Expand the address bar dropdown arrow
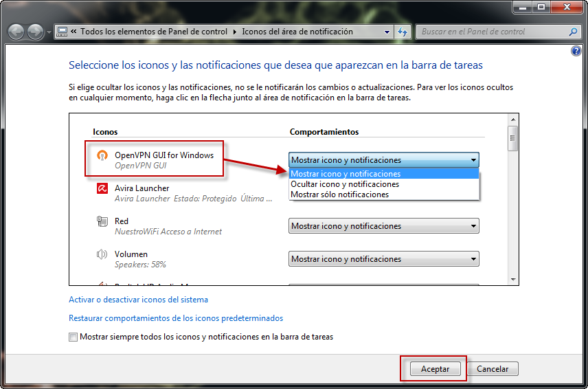The image size is (588, 389). 387,32
